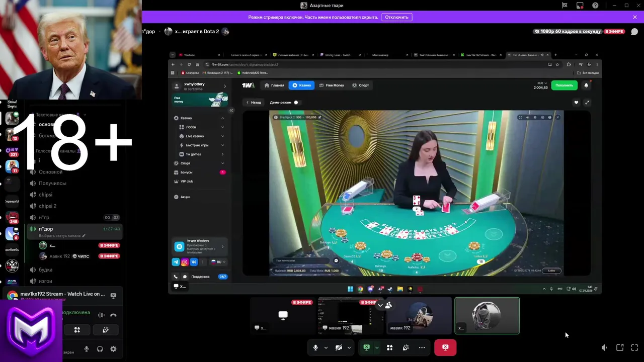Expand Лобби in casino sidebar
Screen dimensions: 644x362
tap(201, 127)
